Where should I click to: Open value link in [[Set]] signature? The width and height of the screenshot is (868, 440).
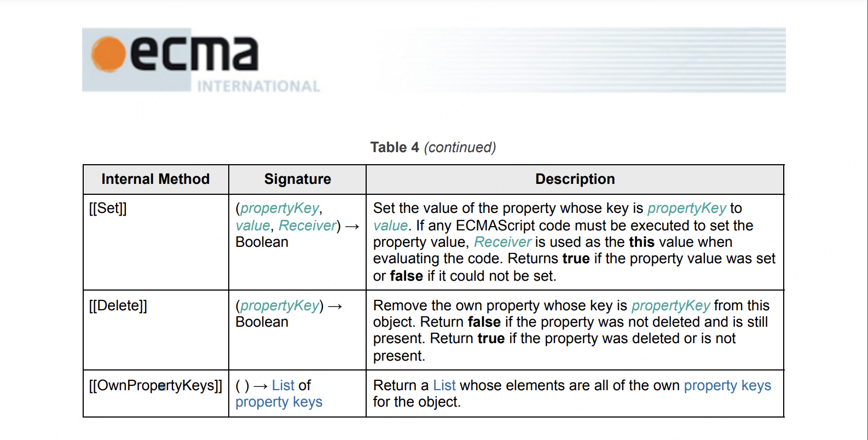click(253, 225)
